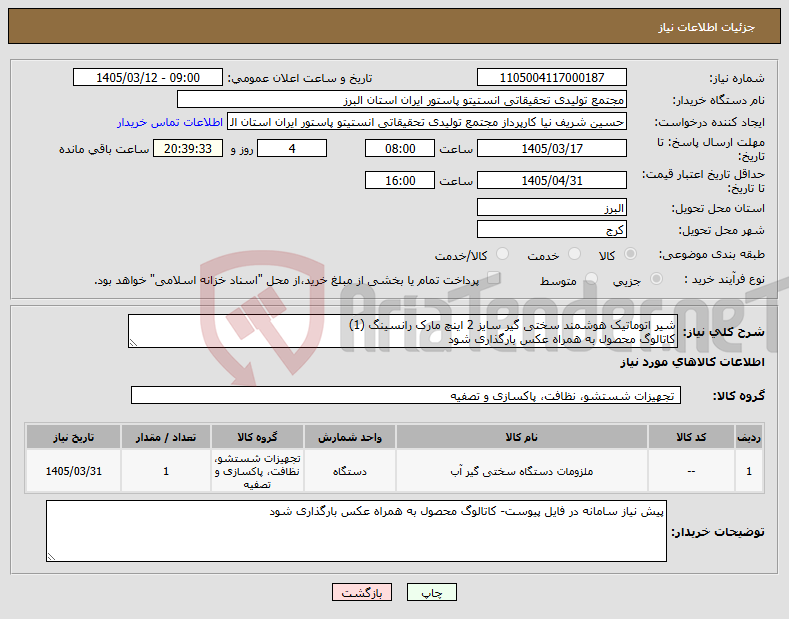
Task: Click the توضیحات خریدار text area
Action: [356, 531]
